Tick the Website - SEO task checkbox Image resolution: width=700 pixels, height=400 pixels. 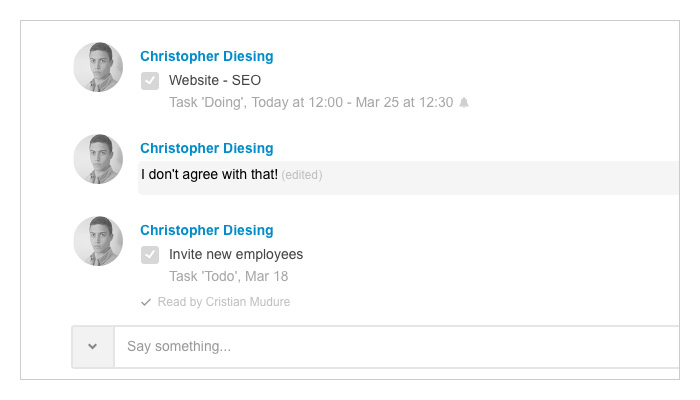[150, 81]
